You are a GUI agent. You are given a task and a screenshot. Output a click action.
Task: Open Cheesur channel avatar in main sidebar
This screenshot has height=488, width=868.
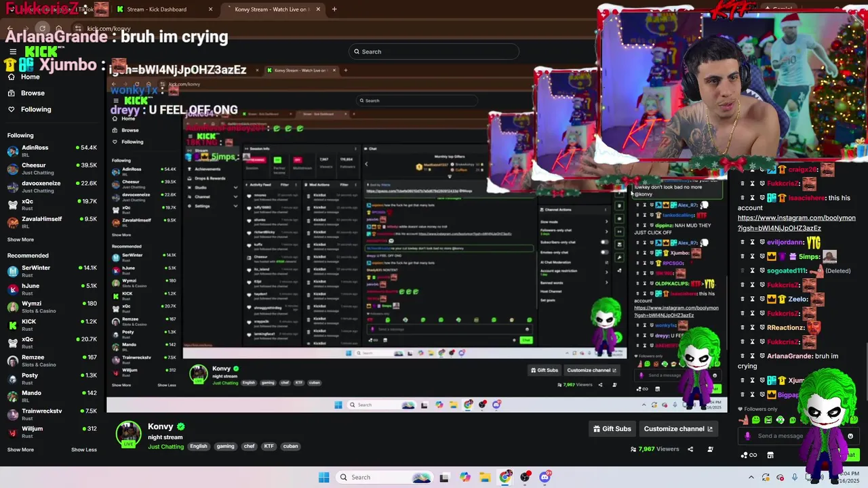pyautogui.click(x=13, y=169)
